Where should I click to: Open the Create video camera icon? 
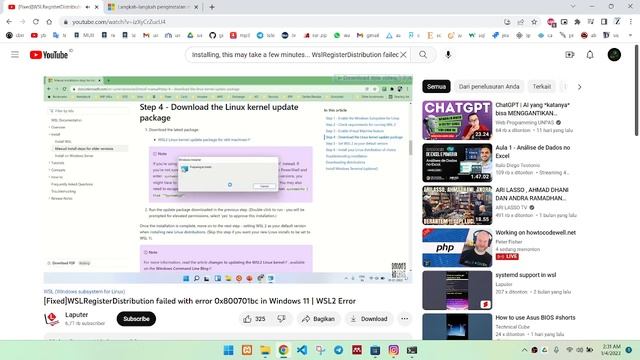(x=569, y=54)
